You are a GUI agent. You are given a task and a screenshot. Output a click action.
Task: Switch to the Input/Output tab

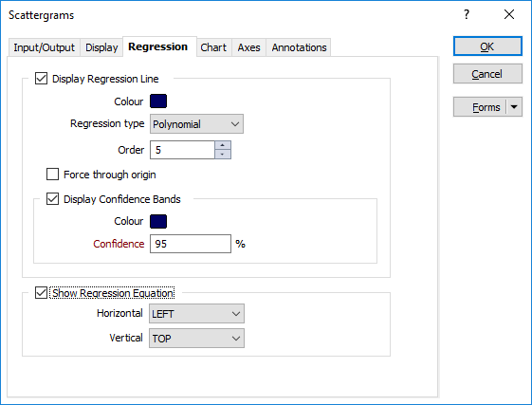click(45, 47)
